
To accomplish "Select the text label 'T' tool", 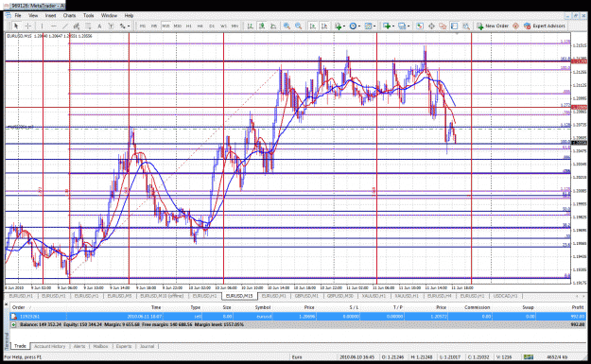I will pos(111,26).
